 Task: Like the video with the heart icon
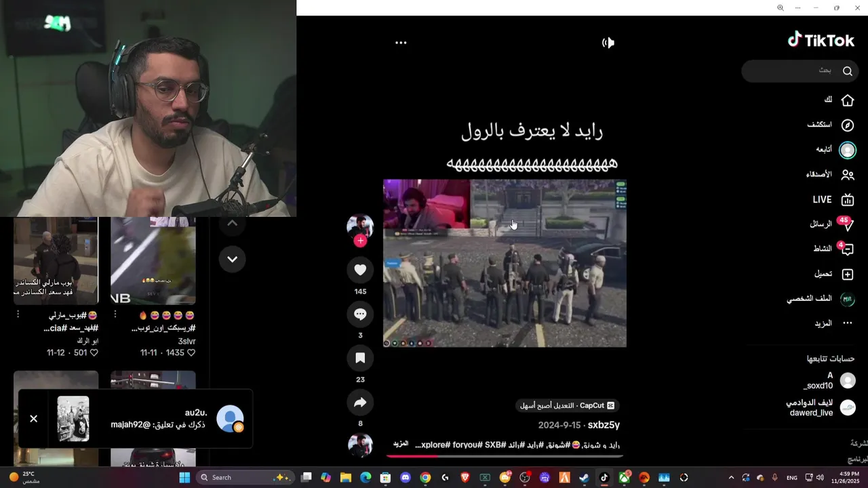pos(360,270)
